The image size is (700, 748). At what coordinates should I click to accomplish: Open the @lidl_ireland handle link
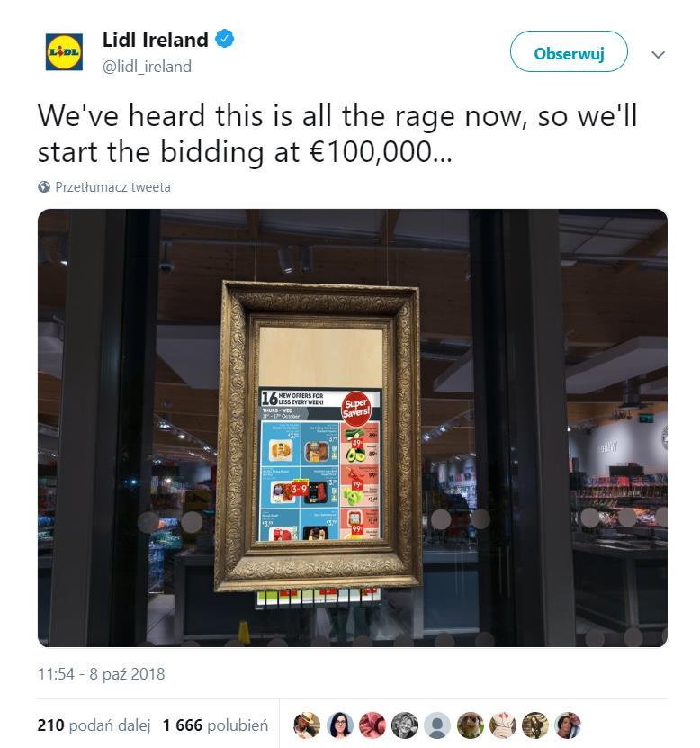click(x=147, y=67)
